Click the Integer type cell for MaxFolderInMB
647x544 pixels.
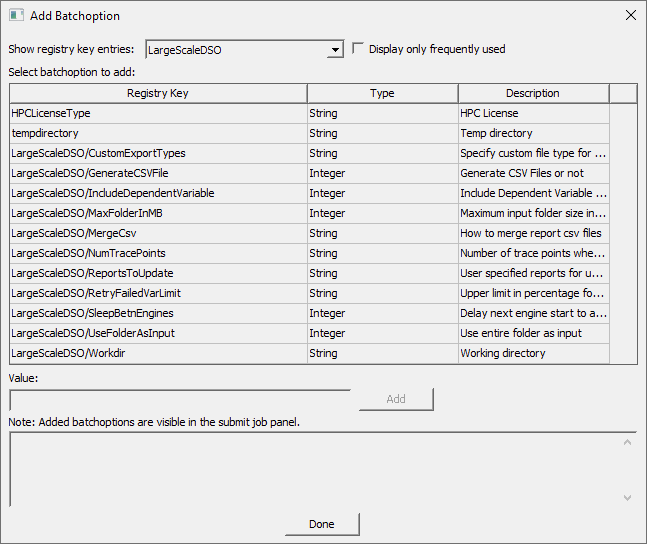point(383,213)
